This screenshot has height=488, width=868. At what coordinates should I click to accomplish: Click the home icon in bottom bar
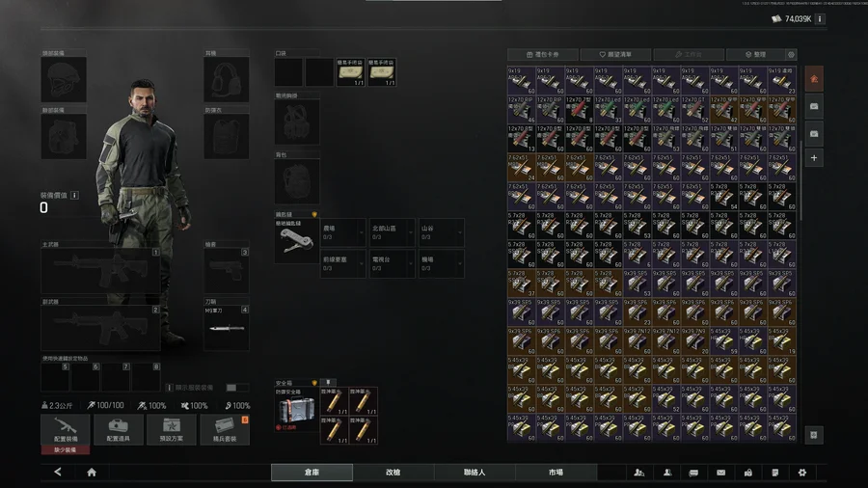pos(92,473)
